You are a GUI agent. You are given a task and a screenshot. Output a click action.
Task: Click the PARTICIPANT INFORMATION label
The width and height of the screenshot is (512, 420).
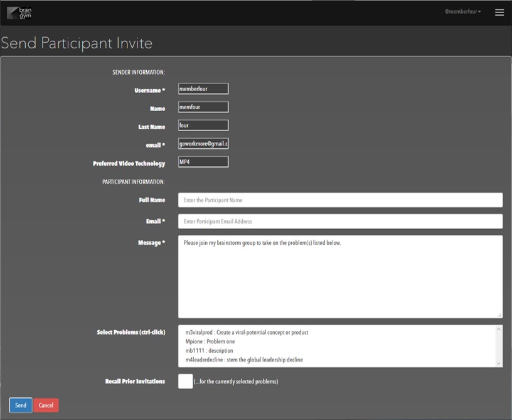[134, 181]
